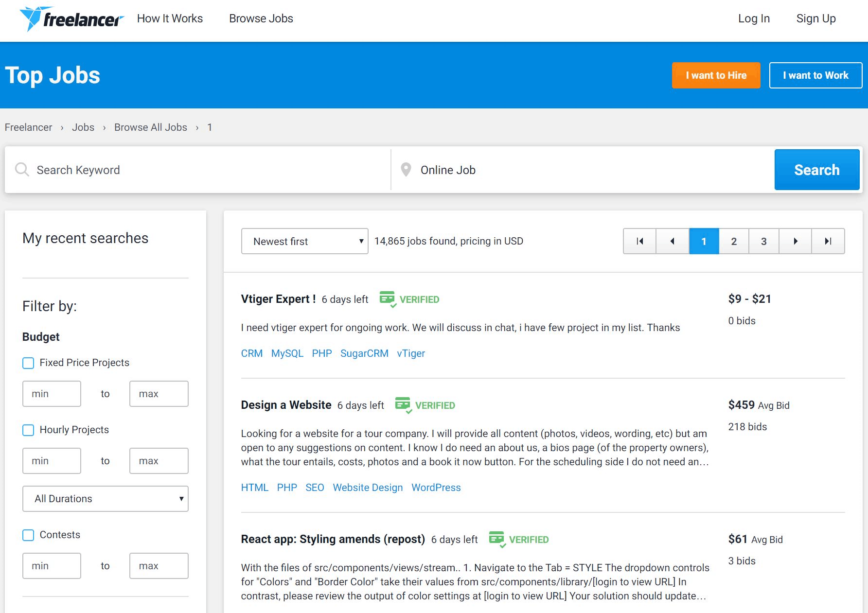This screenshot has width=868, height=613.
Task: Enable Hourly Projects checkbox
Action: coord(28,430)
